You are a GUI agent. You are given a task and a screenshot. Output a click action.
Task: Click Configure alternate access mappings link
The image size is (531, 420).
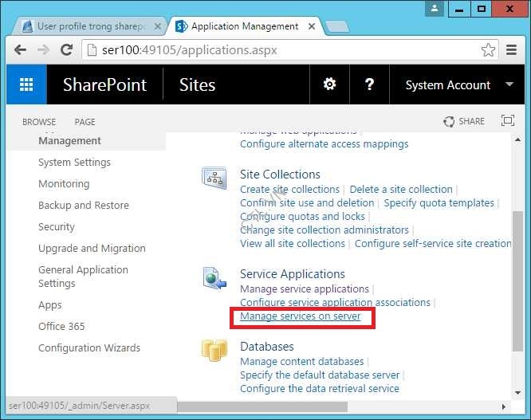tap(324, 144)
